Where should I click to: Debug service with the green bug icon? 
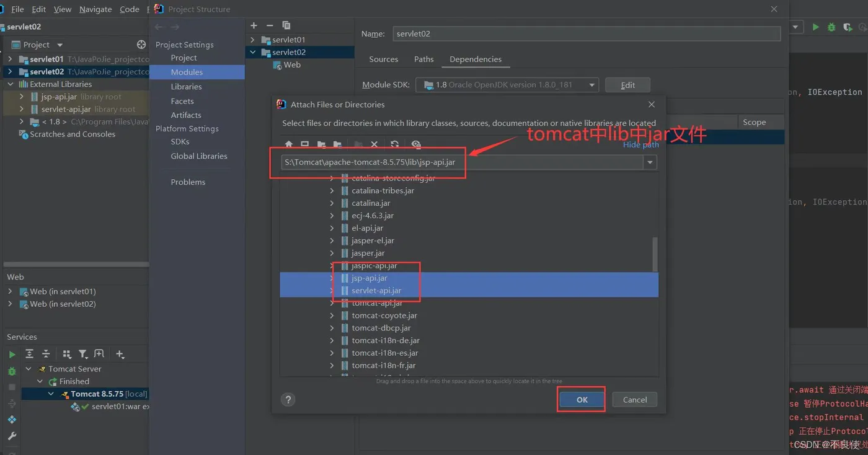pos(12,371)
